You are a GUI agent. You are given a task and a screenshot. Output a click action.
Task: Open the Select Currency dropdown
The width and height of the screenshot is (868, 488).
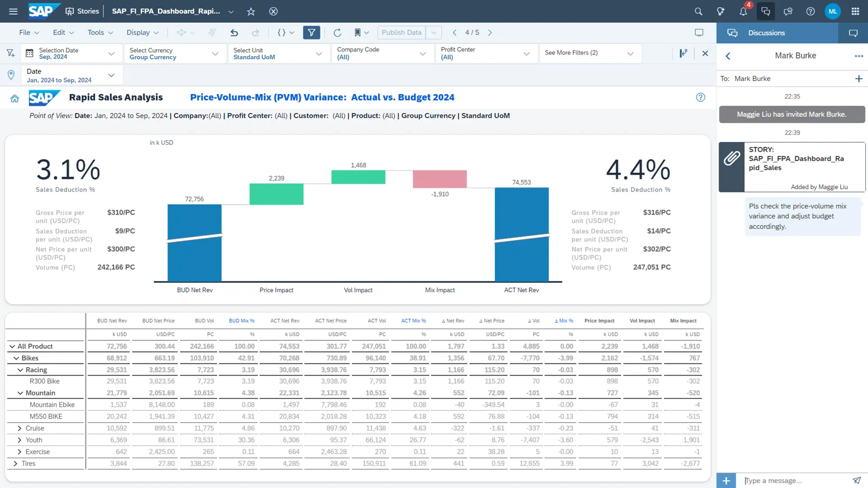click(x=175, y=53)
